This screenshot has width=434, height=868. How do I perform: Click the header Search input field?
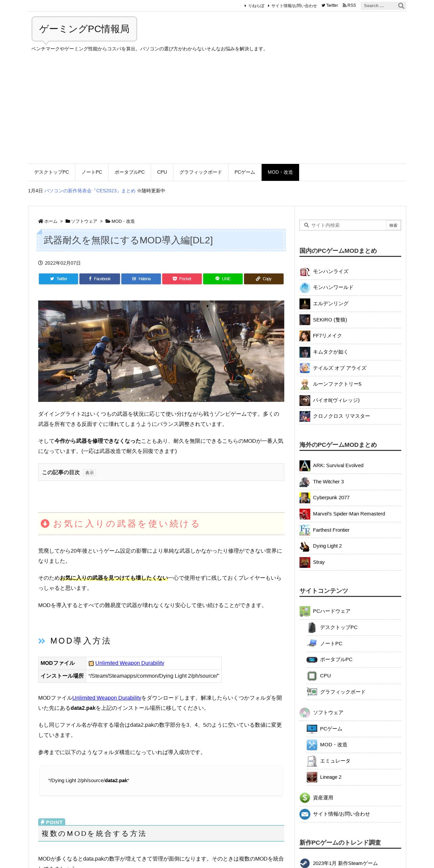[x=379, y=6]
